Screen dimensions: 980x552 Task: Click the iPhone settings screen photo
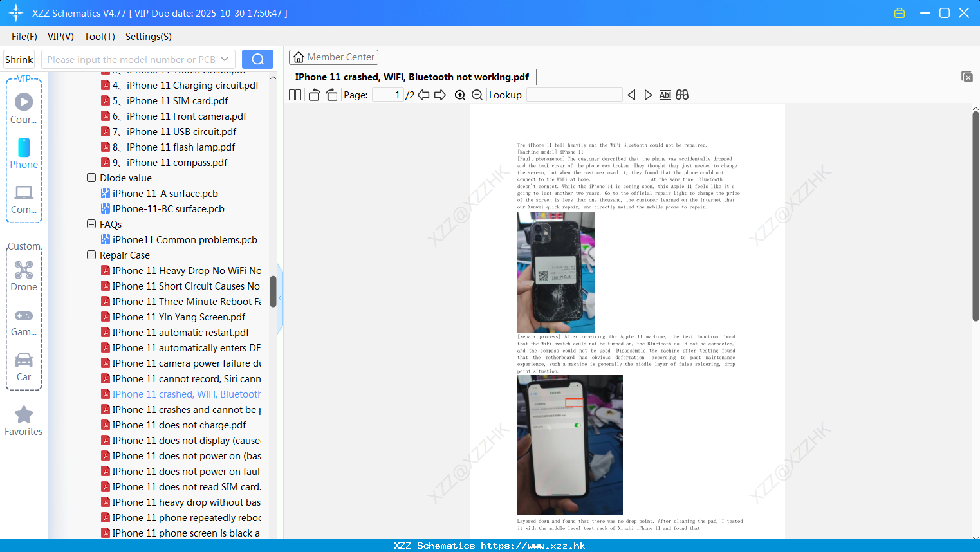click(x=570, y=445)
